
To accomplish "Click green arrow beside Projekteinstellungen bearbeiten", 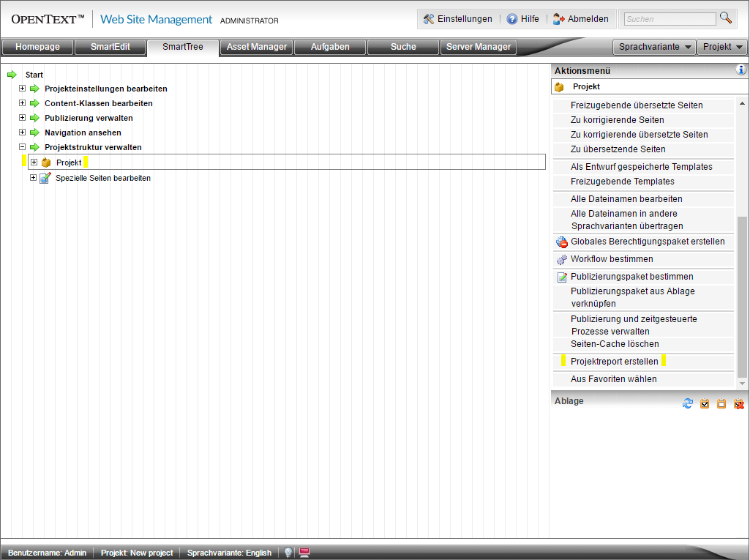I will [x=34, y=89].
